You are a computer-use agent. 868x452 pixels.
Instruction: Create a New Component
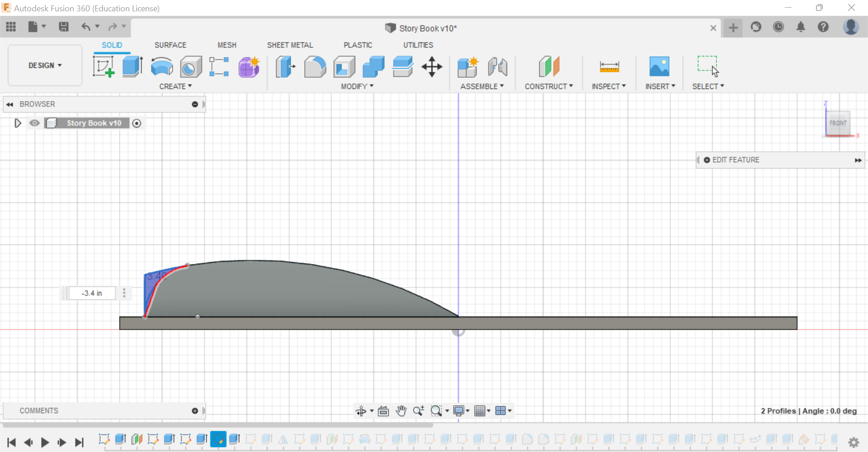pyautogui.click(x=468, y=67)
